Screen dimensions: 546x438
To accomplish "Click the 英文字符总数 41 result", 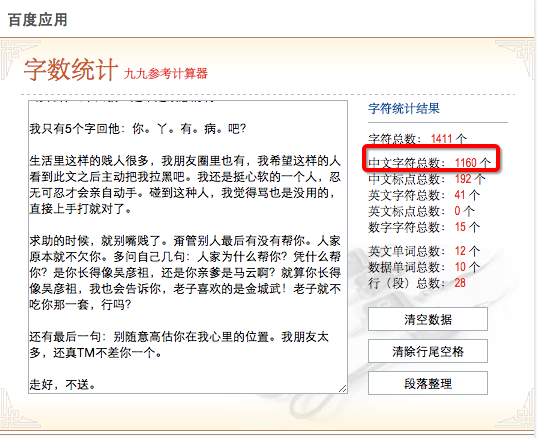I will tap(424, 195).
